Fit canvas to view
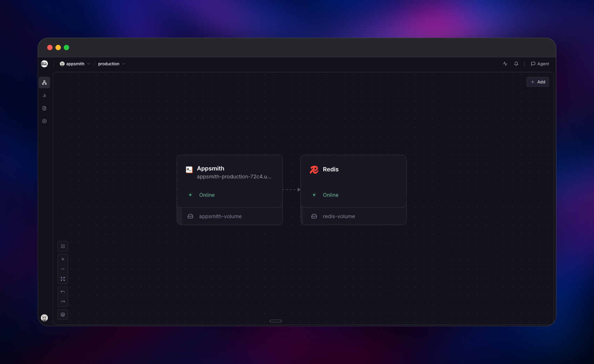The image size is (594, 364). (x=63, y=279)
